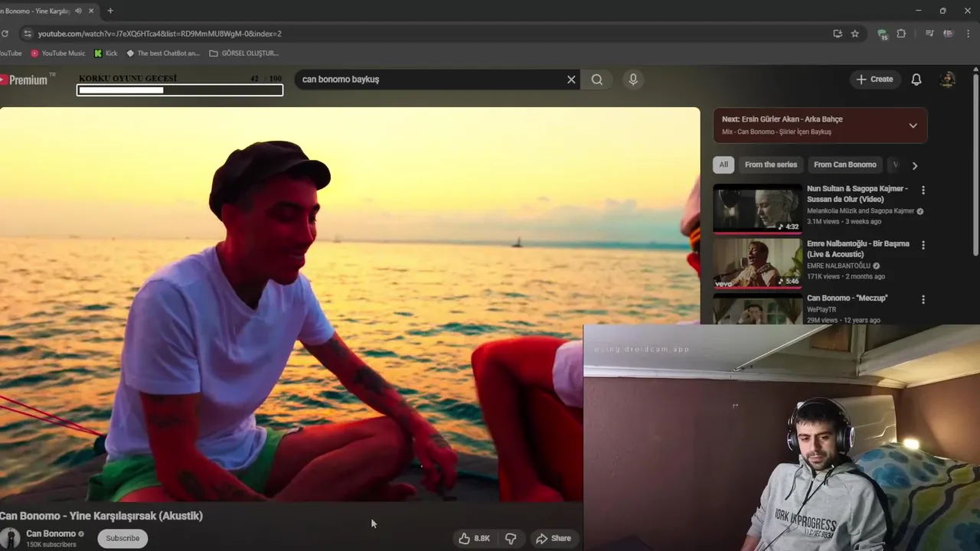Reload the page with the refresh icon
The height and width of the screenshot is (551, 980).
5,34
